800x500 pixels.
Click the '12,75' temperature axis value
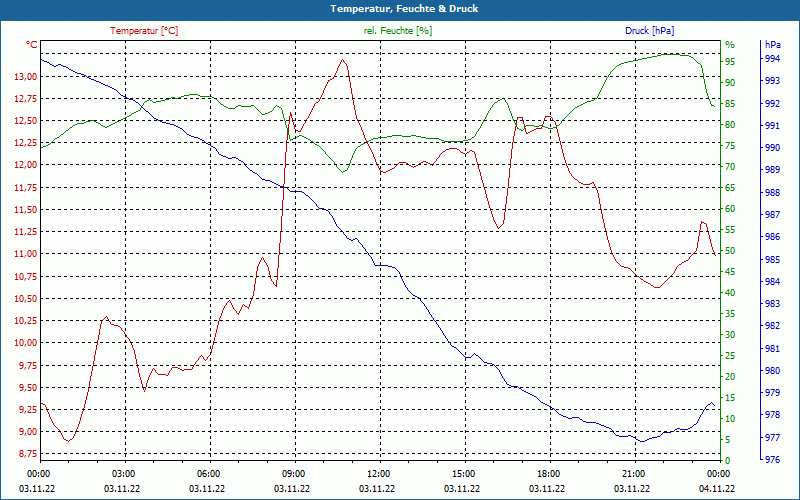[x=26, y=98]
